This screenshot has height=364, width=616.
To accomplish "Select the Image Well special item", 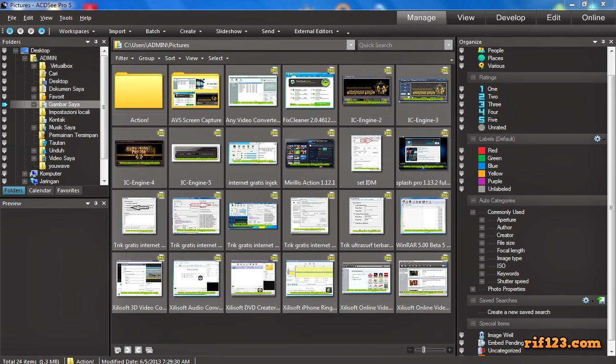I will [x=500, y=335].
